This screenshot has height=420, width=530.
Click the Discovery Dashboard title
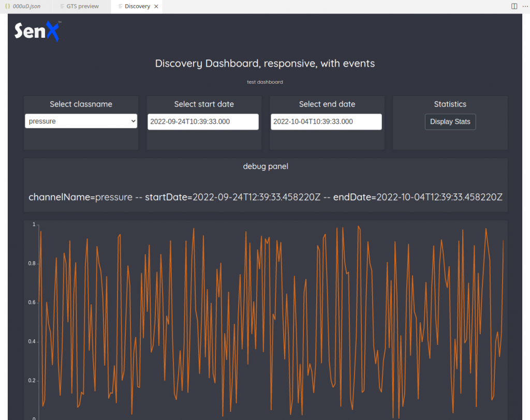(265, 63)
